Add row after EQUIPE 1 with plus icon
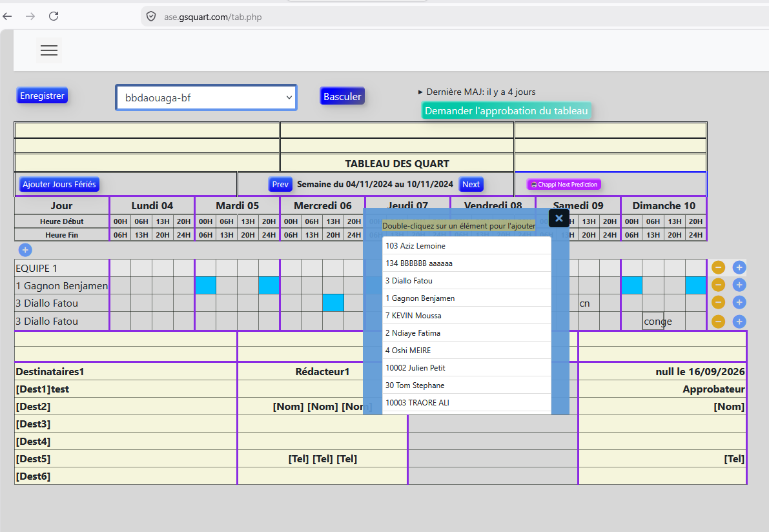 pos(739,267)
